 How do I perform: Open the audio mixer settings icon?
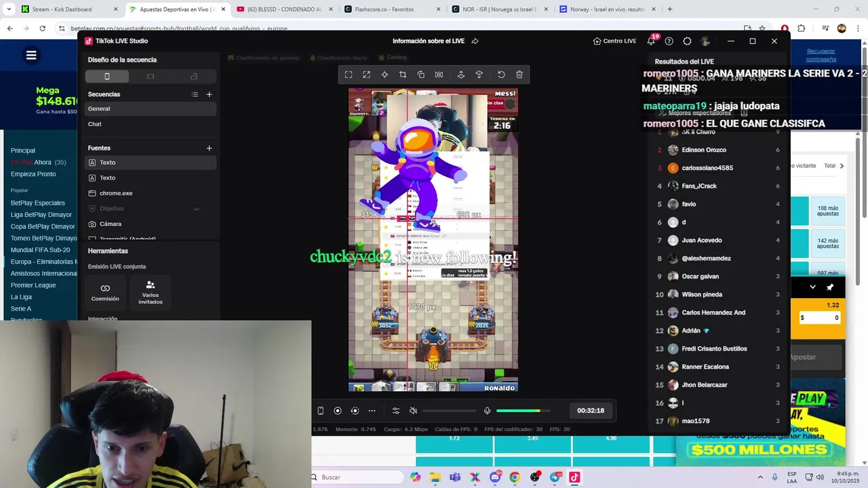(396, 411)
